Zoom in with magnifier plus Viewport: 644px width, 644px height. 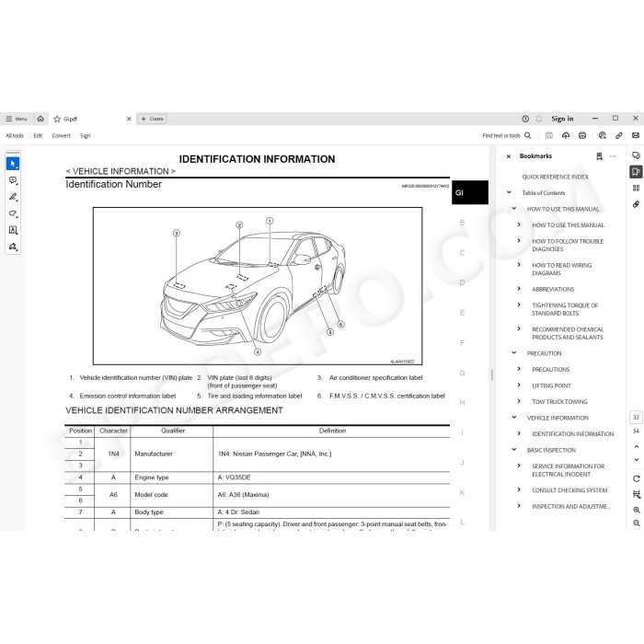coord(636,510)
